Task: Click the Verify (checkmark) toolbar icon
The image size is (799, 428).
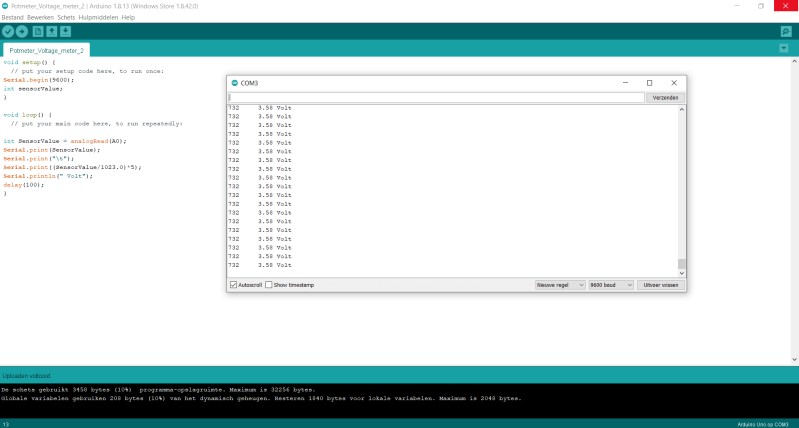Action: [x=8, y=31]
